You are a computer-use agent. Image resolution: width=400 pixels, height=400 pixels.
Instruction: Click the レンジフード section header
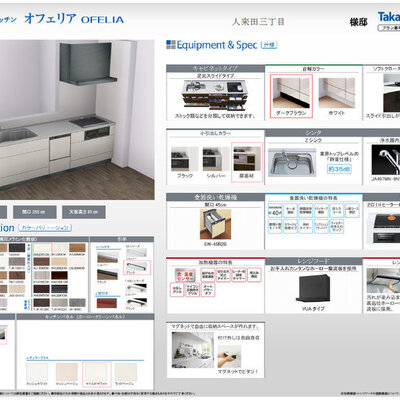313,261
